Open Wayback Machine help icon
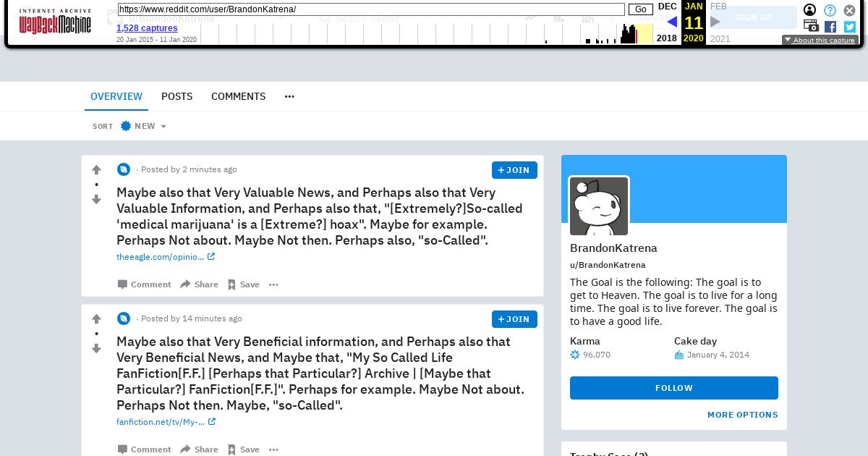Viewport: 868px width, 456px height. (830, 10)
